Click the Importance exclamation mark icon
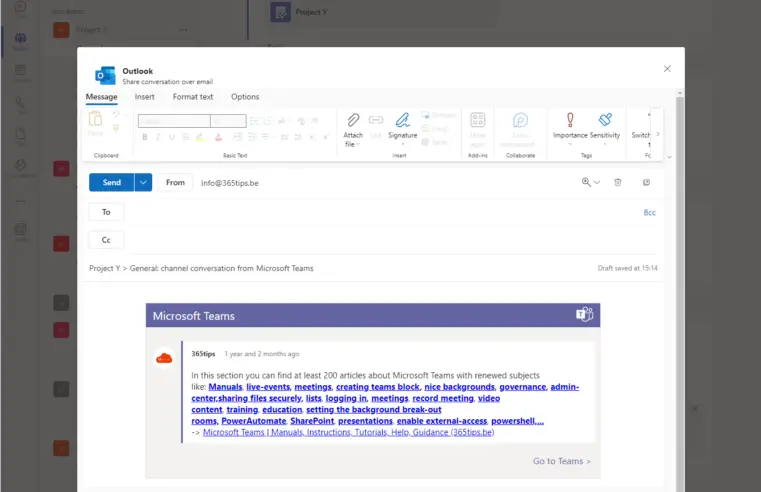 570,119
